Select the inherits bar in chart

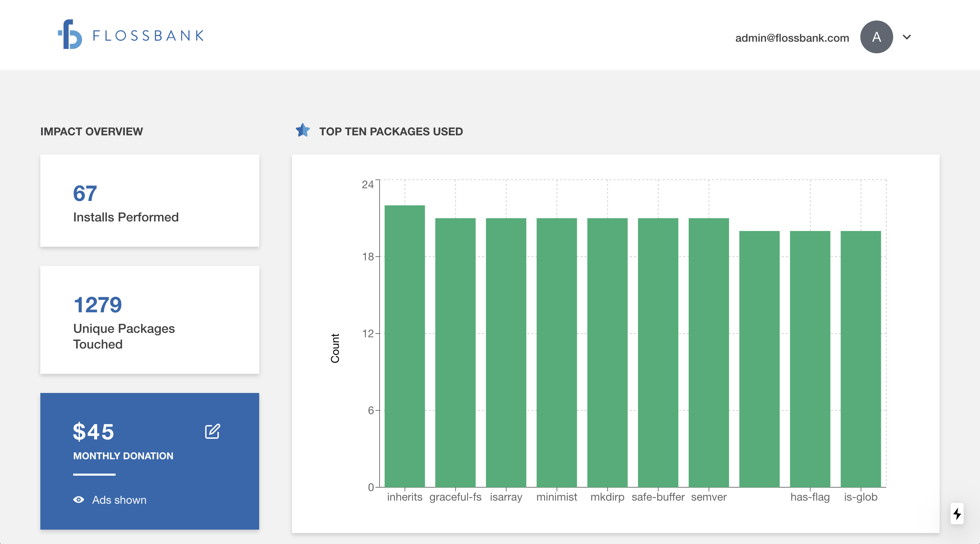(405, 346)
